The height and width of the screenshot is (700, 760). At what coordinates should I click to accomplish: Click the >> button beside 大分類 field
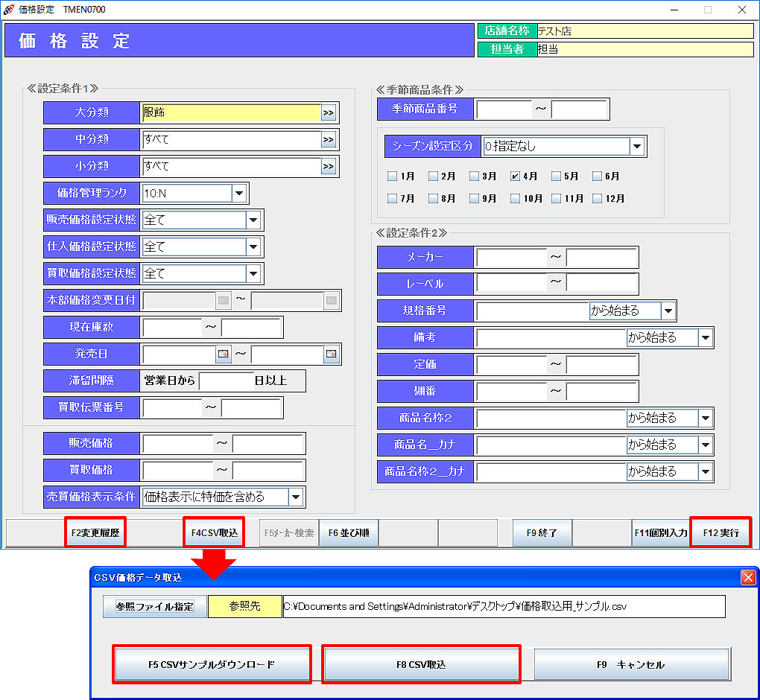click(329, 112)
